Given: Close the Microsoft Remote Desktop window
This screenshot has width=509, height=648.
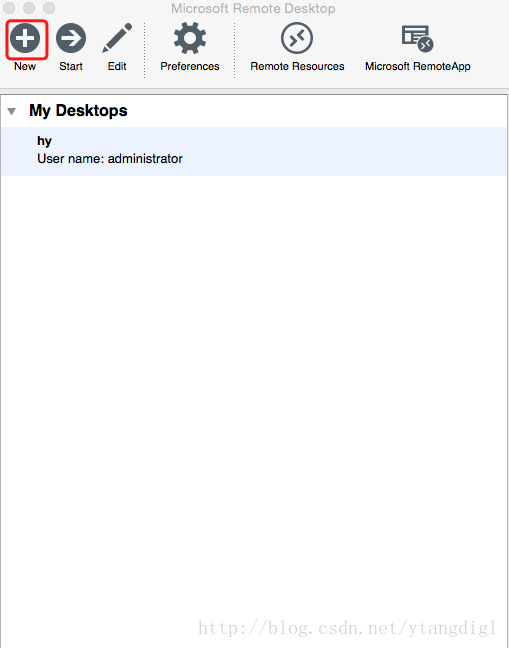Looking at the screenshot, I should point(9,8).
